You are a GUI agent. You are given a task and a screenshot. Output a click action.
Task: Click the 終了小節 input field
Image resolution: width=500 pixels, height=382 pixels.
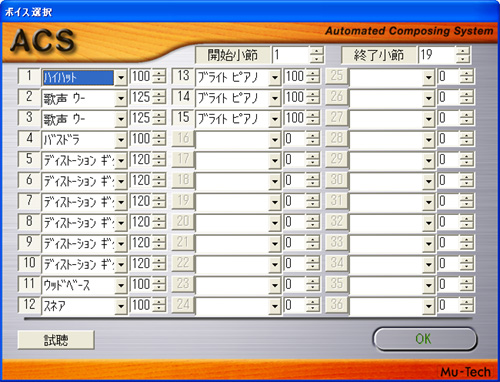click(x=437, y=55)
